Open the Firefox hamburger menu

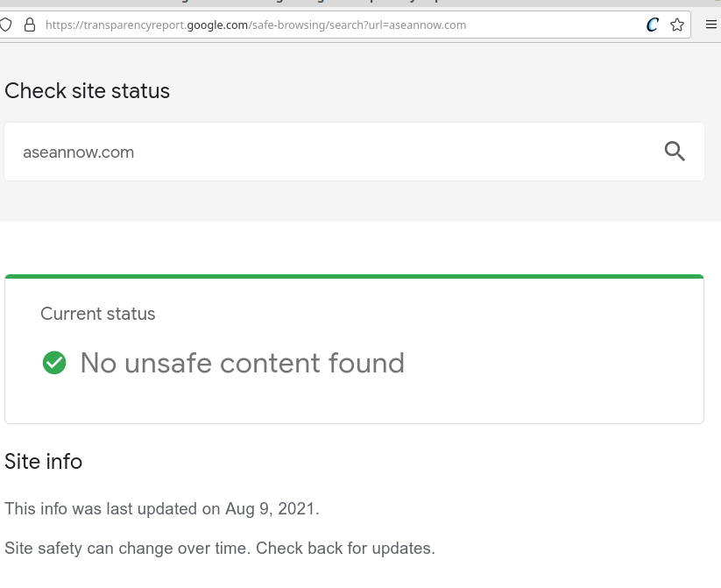[x=710, y=25]
